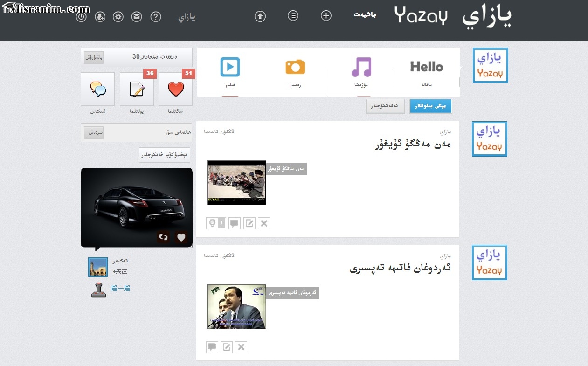Open the first post's crowd video thumbnail
Viewport: 588px width, 366px height.
coord(236,183)
